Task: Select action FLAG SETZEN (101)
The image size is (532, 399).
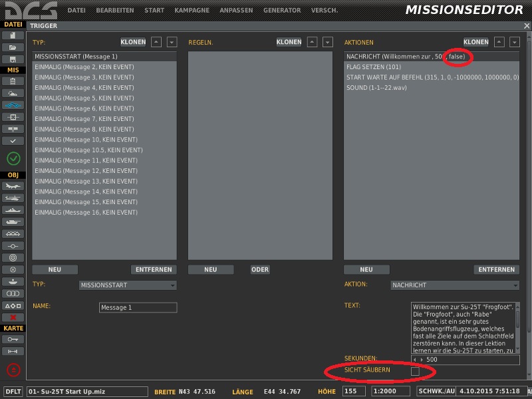Action: coord(431,67)
